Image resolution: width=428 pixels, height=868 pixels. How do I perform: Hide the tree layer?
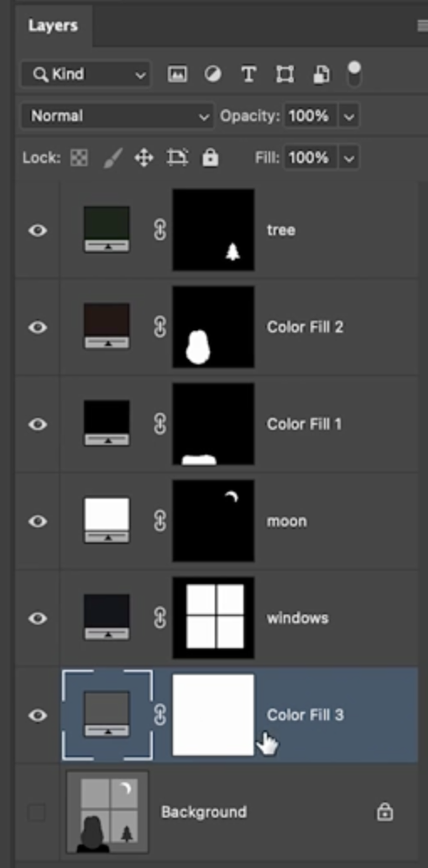point(38,230)
